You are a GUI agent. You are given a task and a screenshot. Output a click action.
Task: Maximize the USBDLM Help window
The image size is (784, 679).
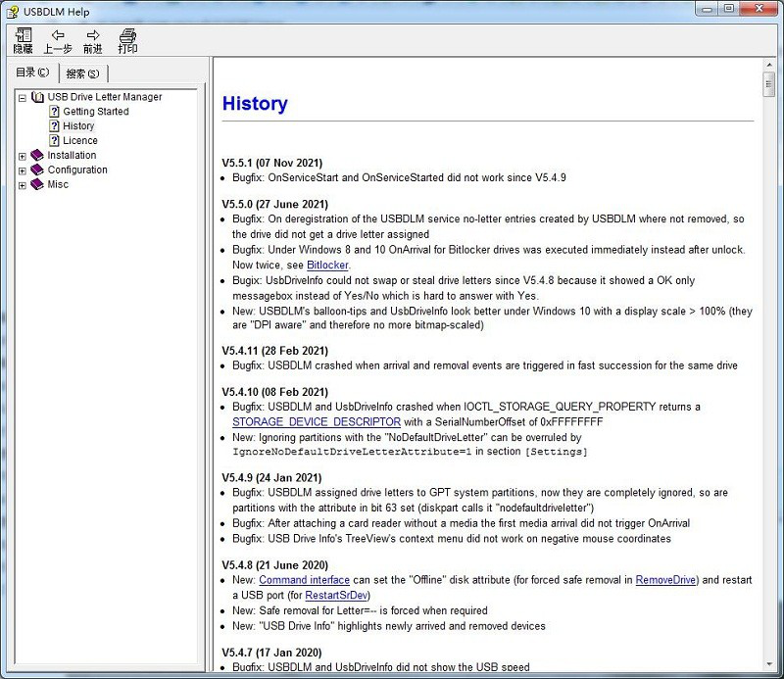click(729, 9)
